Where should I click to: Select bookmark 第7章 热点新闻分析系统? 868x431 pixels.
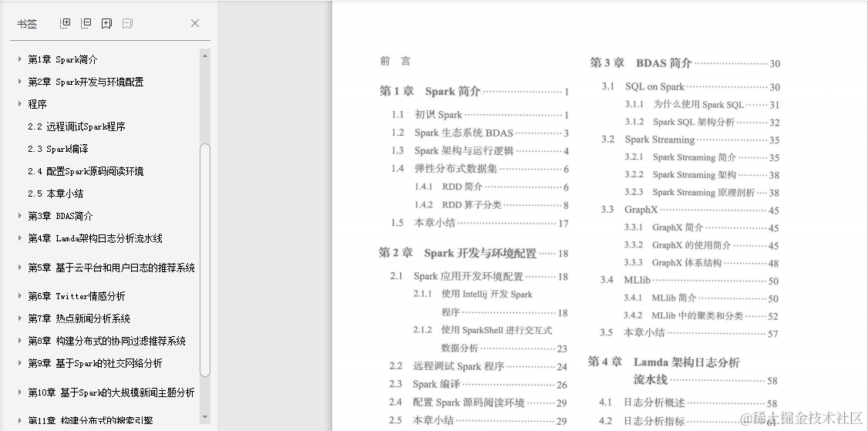[79, 318]
